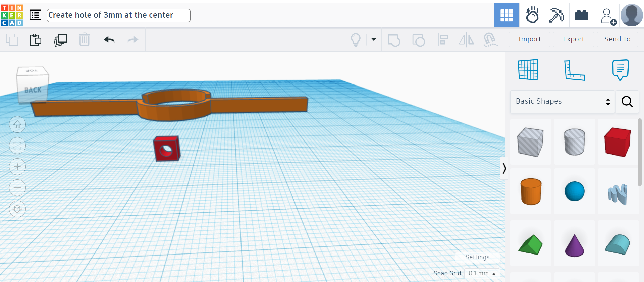Viewport: 644px width, 282px height.
Task: Open the Tinkercad logo home link
Action: (x=12, y=15)
